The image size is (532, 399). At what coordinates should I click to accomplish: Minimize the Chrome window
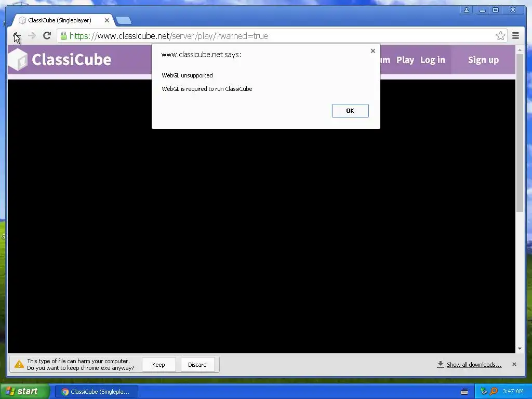click(x=482, y=10)
